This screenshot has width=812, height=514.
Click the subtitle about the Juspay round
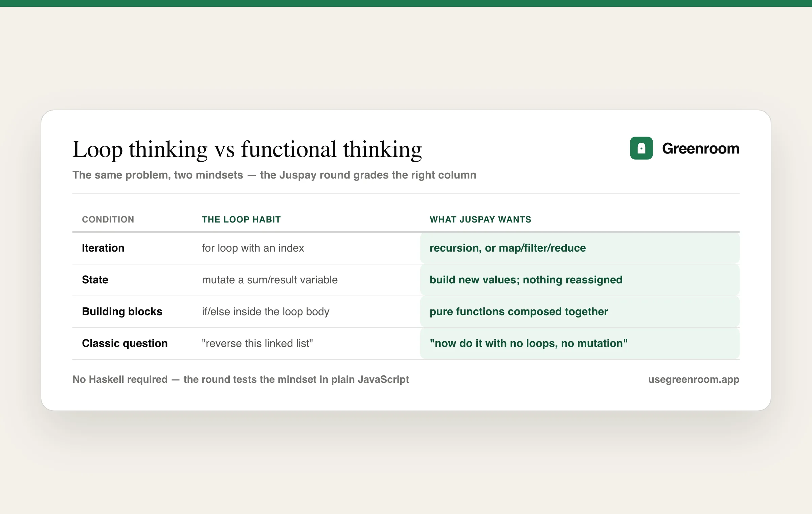(274, 175)
